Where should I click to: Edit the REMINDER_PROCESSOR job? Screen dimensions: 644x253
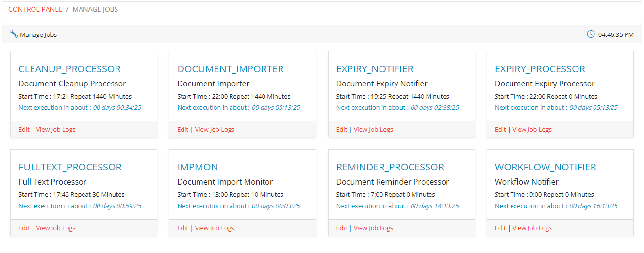[x=342, y=228]
